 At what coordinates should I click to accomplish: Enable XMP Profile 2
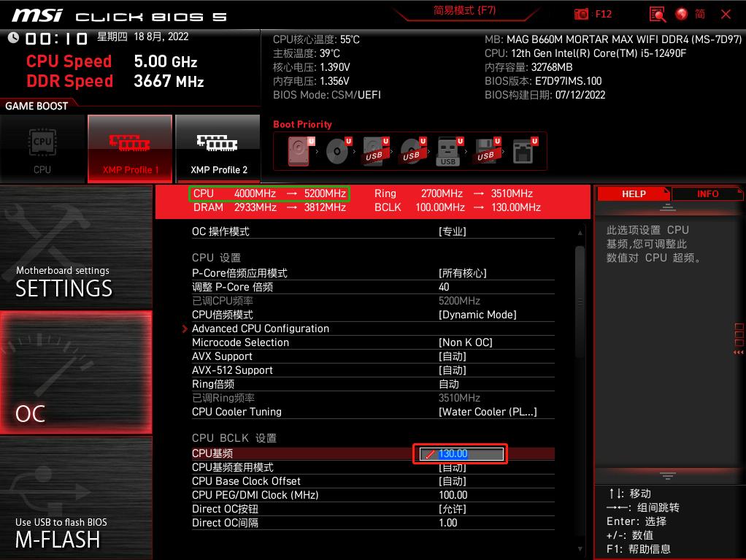(x=218, y=148)
